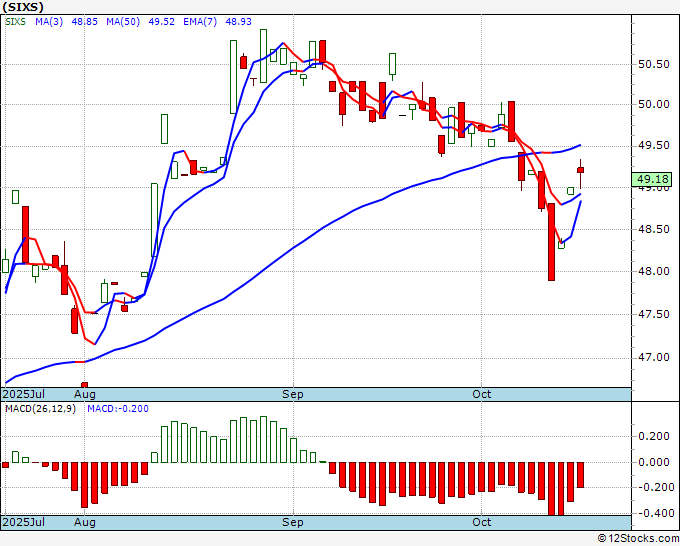Click the MA(50) legend label
680x546 pixels.
click(123, 21)
